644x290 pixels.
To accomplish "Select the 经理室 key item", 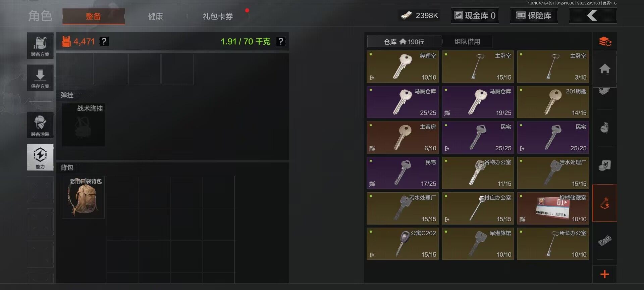I will 403,66.
